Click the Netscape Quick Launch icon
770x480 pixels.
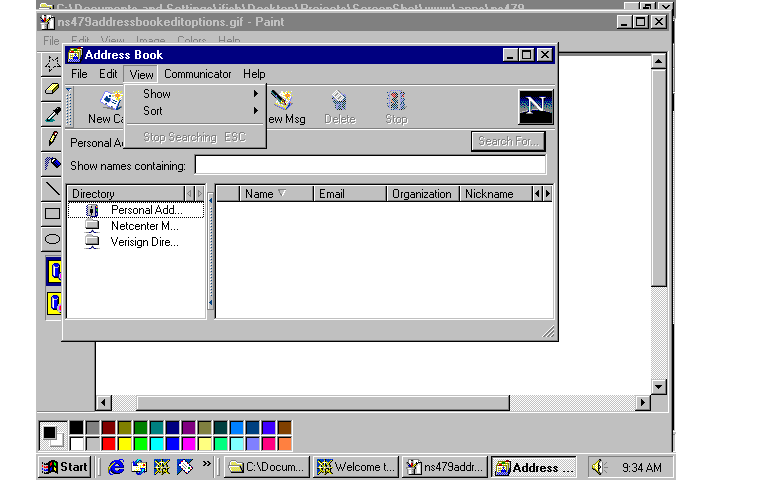coord(162,467)
